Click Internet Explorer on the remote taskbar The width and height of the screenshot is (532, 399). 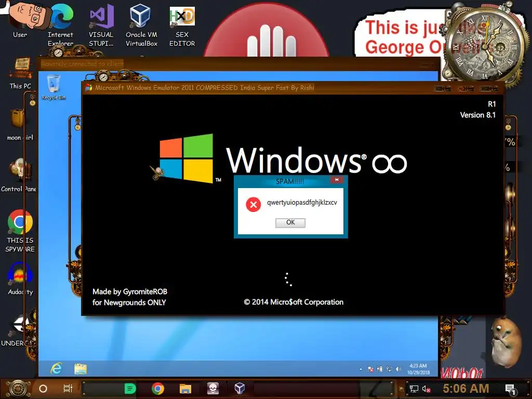click(56, 368)
